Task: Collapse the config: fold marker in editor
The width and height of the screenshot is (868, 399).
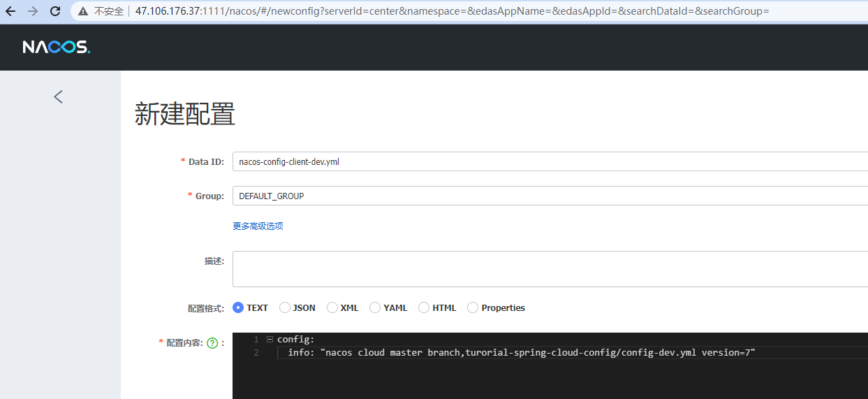Action: (270, 340)
